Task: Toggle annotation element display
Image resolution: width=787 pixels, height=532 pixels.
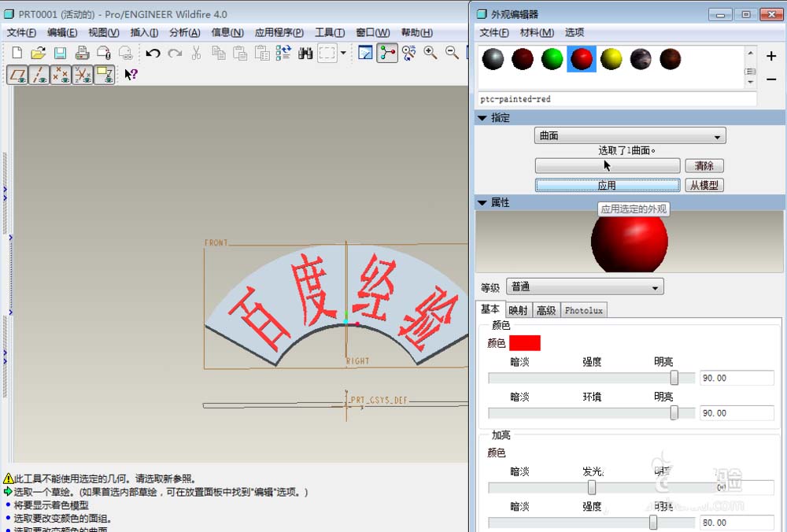Action: [104, 74]
